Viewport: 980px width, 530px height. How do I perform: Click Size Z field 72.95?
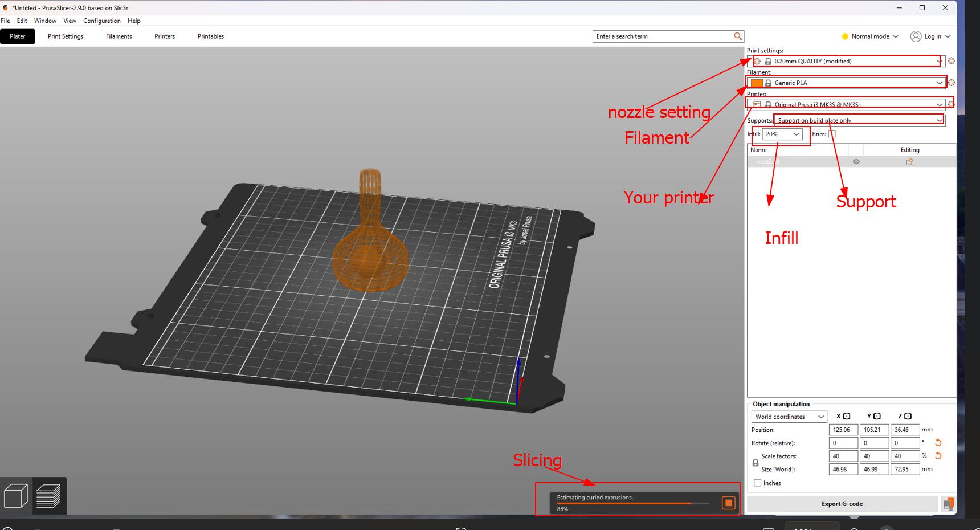(x=905, y=469)
